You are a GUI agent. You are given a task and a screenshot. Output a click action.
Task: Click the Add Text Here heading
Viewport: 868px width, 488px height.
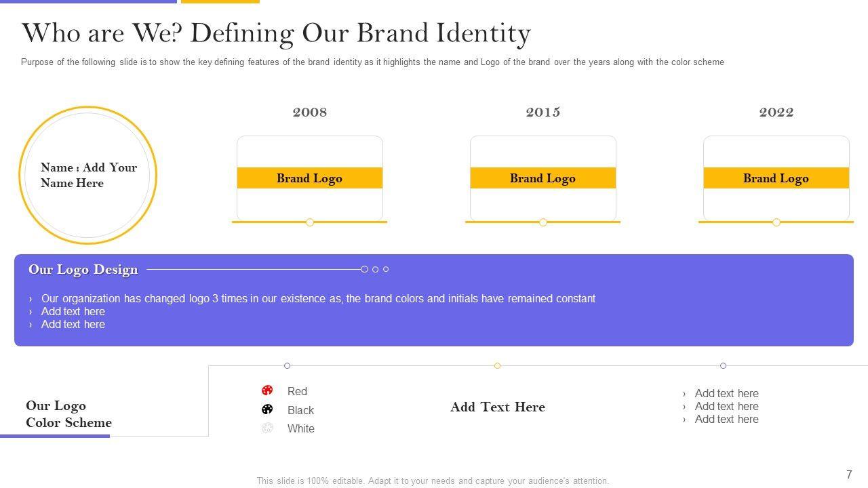coord(497,407)
